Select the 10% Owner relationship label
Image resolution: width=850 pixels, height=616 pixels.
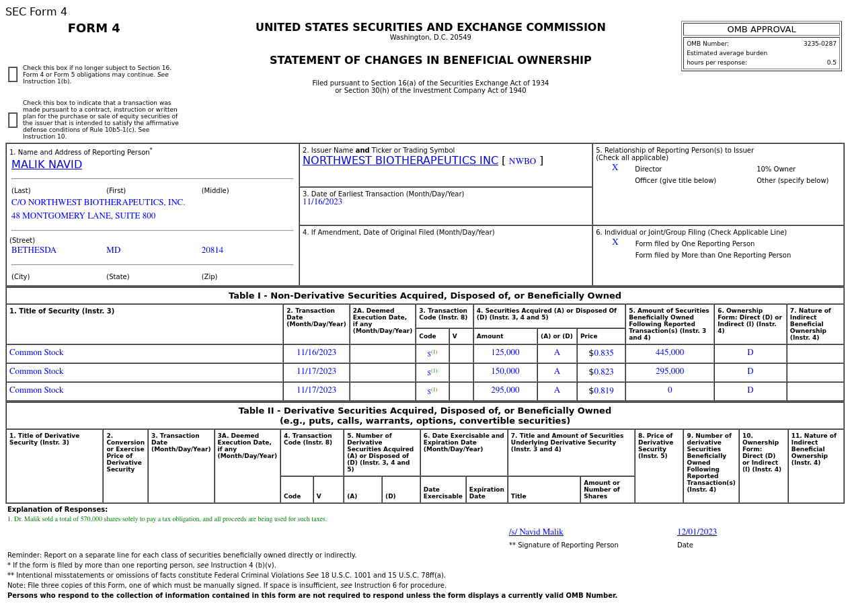tap(776, 169)
